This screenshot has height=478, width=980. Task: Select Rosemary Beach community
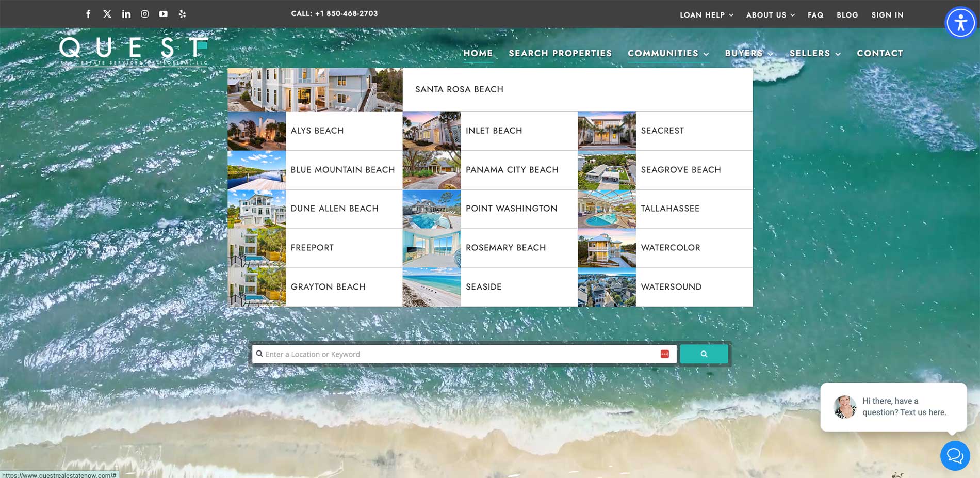(x=505, y=248)
